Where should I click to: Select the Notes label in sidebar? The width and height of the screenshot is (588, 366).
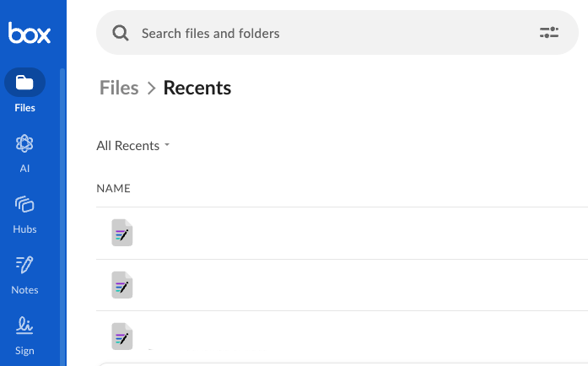click(x=24, y=290)
